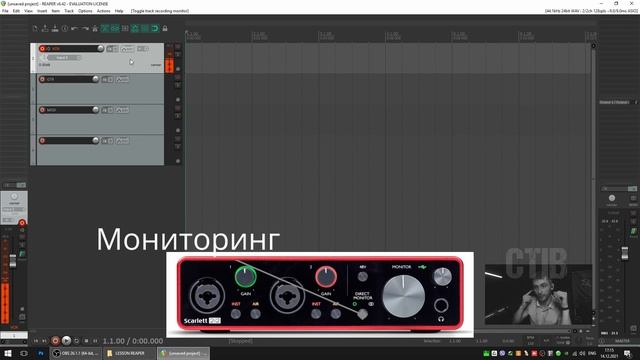Click the BPM tempo field in transport
640x360 pixels.
[530, 340]
